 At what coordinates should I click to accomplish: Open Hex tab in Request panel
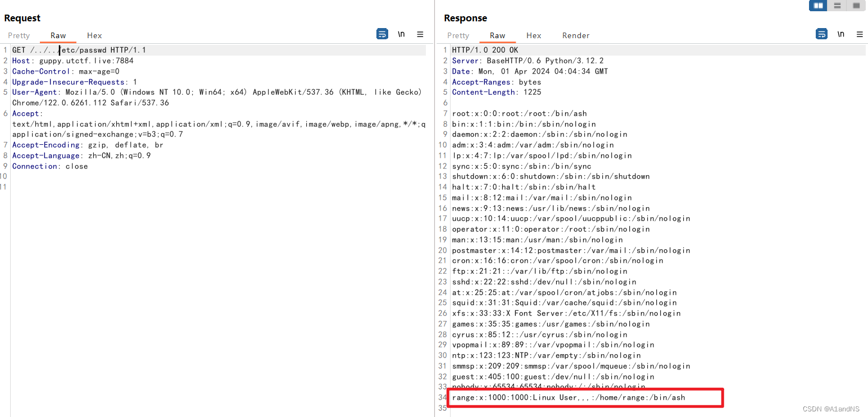94,35
